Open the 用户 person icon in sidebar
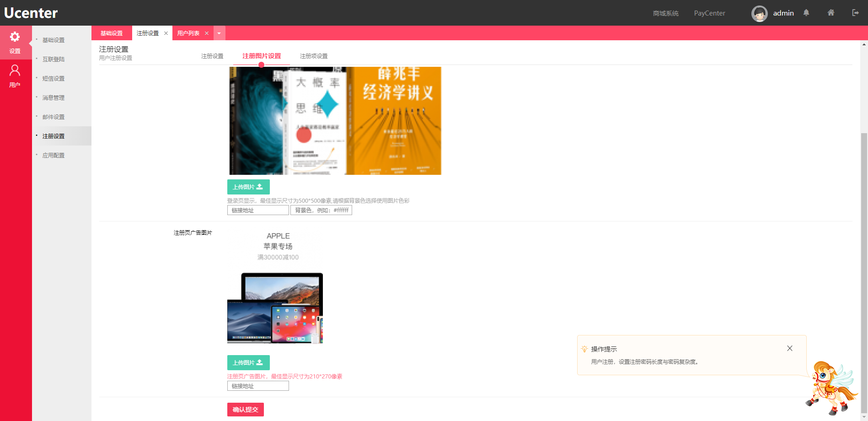The height and width of the screenshot is (421, 868). (x=15, y=70)
